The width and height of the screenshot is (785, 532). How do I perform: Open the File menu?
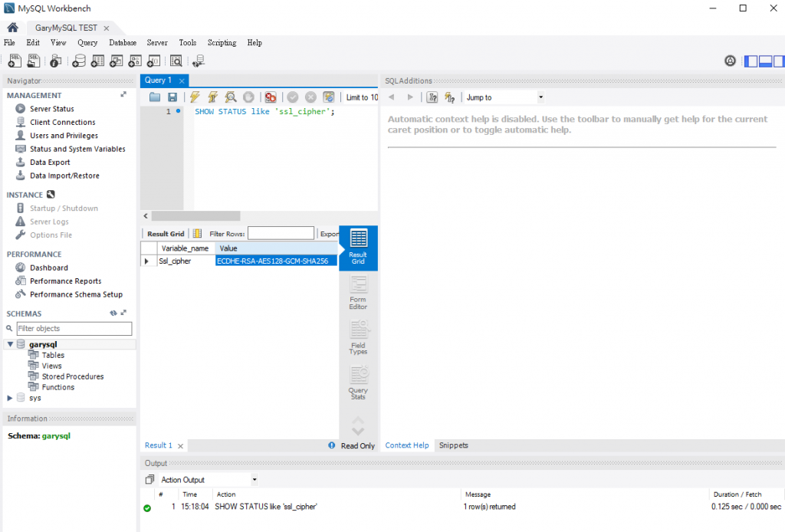coord(9,42)
